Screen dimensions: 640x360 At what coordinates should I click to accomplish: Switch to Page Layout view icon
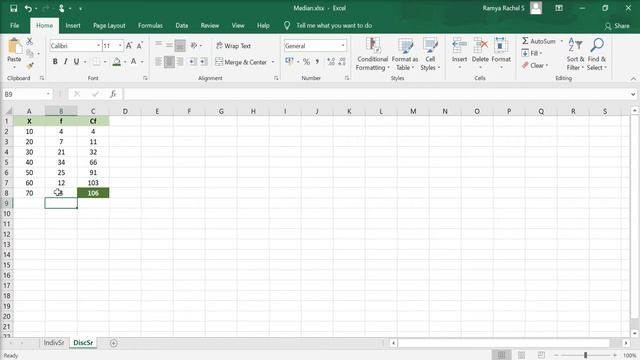(x=521, y=355)
